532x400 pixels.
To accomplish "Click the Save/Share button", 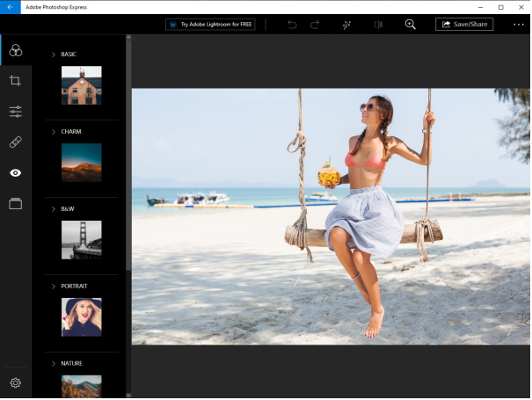I will (463, 25).
